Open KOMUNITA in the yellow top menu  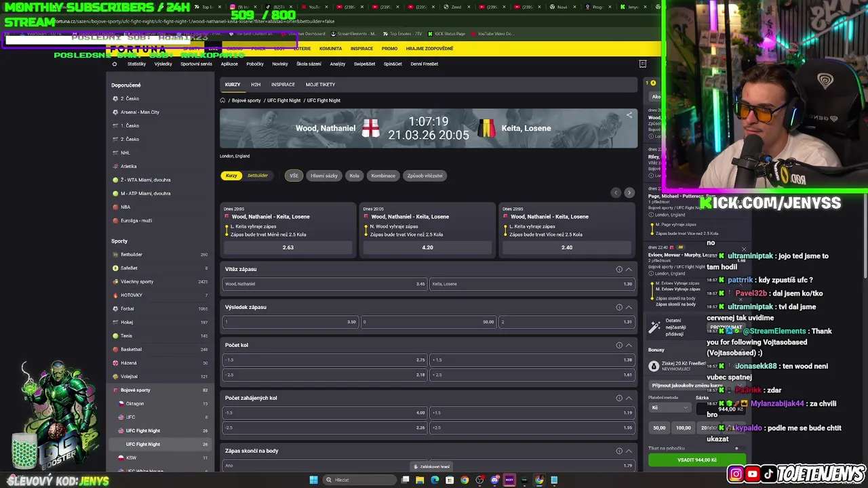coord(330,49)
